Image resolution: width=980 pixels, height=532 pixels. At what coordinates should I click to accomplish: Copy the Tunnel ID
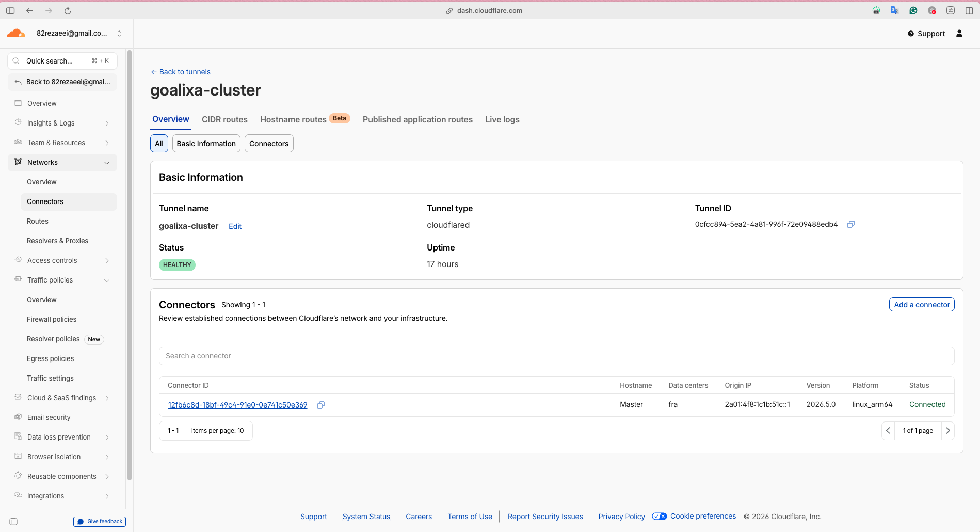[851, 224]
